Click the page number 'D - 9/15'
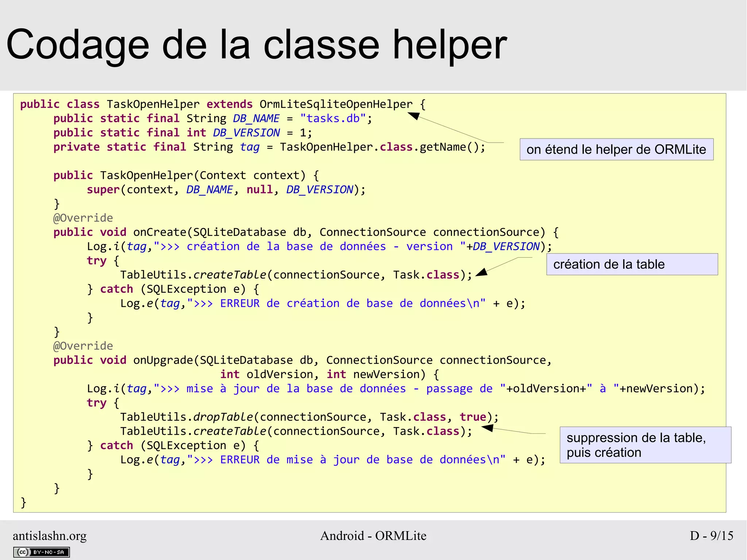The width and height of the screenshot is (747, 560). [712, 536]
